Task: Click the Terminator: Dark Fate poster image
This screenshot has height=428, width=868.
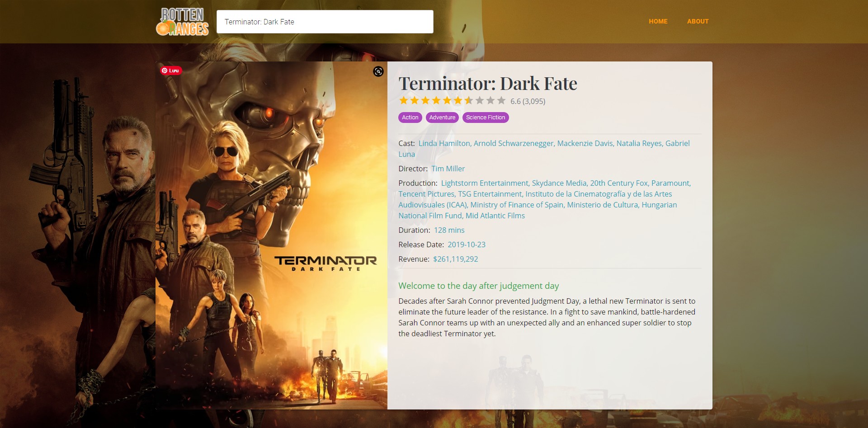Action: 271,235
